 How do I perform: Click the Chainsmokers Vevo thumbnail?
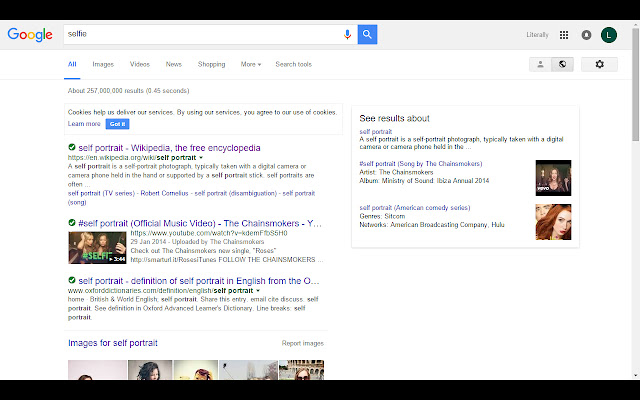point(553,178)
